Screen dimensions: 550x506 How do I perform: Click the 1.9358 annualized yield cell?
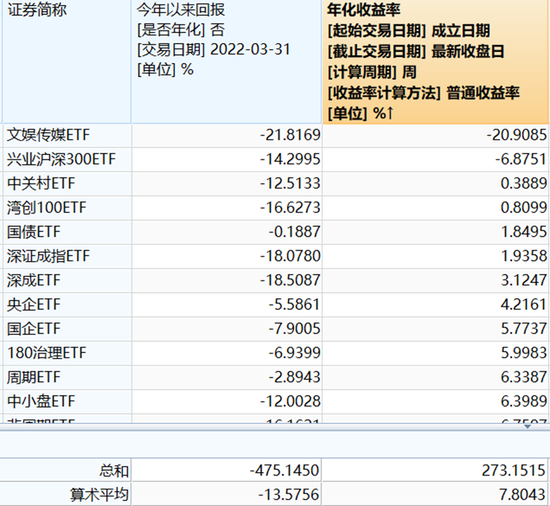pyautogui.click(x=435, y=256)
